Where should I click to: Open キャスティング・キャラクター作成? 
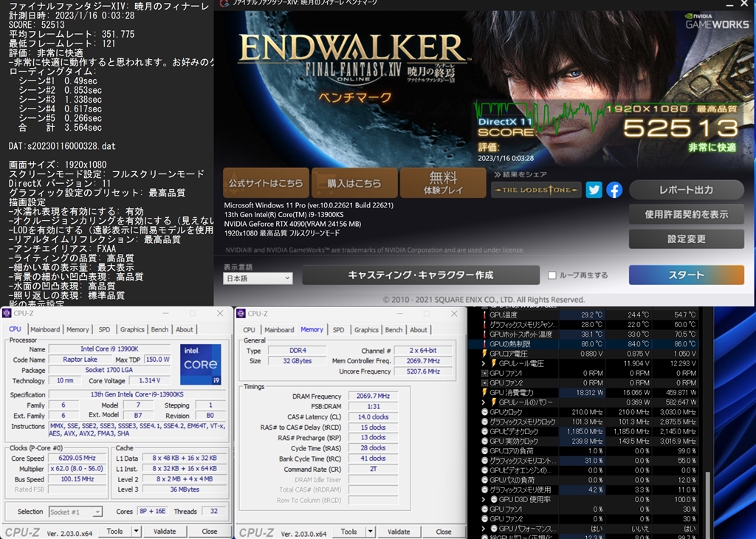[420, 275]
